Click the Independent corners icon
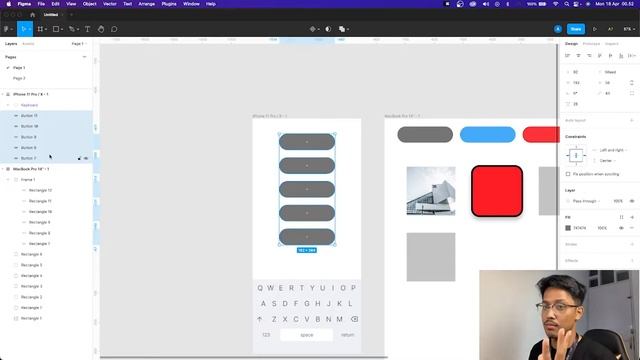The image size is (640, 360). pos(632,93)
